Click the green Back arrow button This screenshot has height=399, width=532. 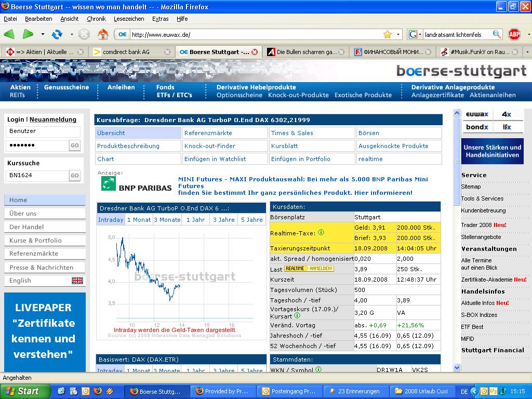pos(9,34)
